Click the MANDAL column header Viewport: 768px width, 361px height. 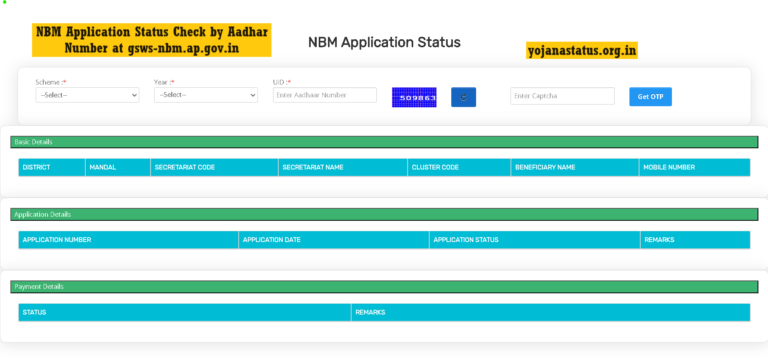click(x=118, y=168)
